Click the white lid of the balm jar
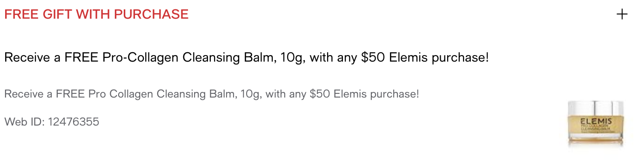Screen dimensions: 644x168 tap(595, 107)
